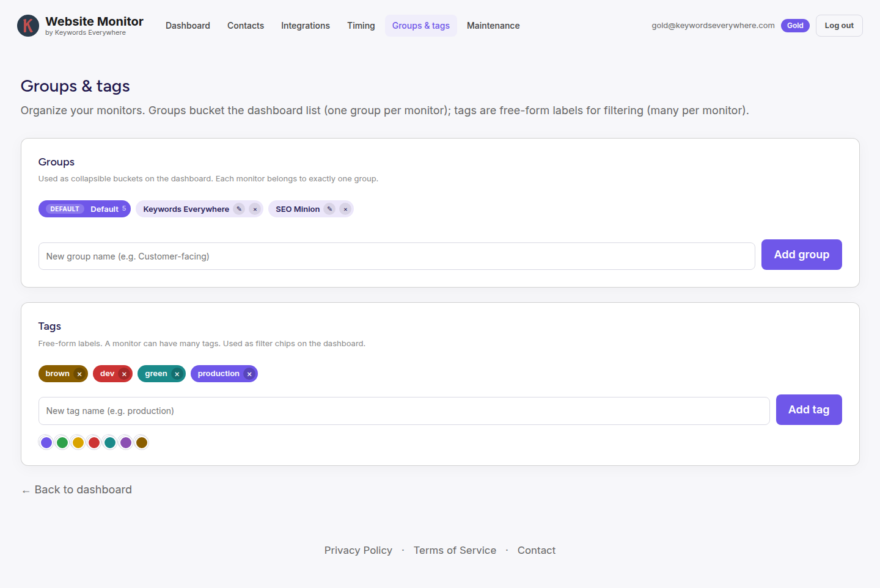Image resolution: width=880 pixels, height=588 pixels.
Task: Click the gold@keywordseverywhere.com account email
Action: click(x=713, y=26)
